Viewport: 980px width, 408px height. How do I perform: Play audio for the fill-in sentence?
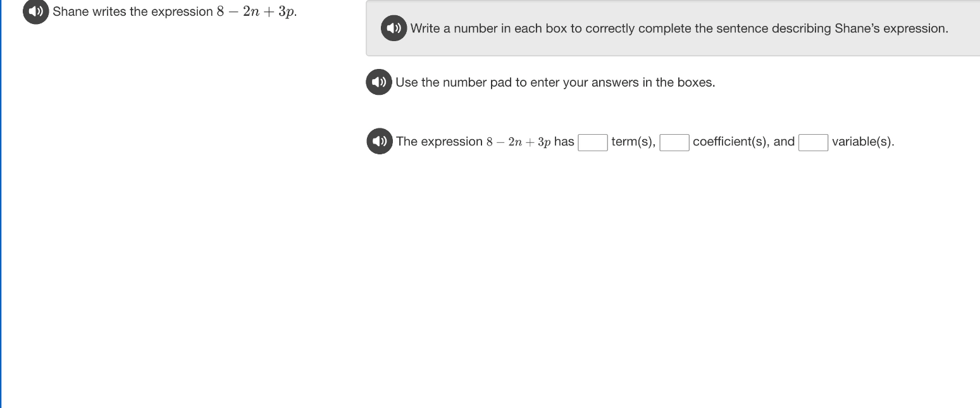380,141
